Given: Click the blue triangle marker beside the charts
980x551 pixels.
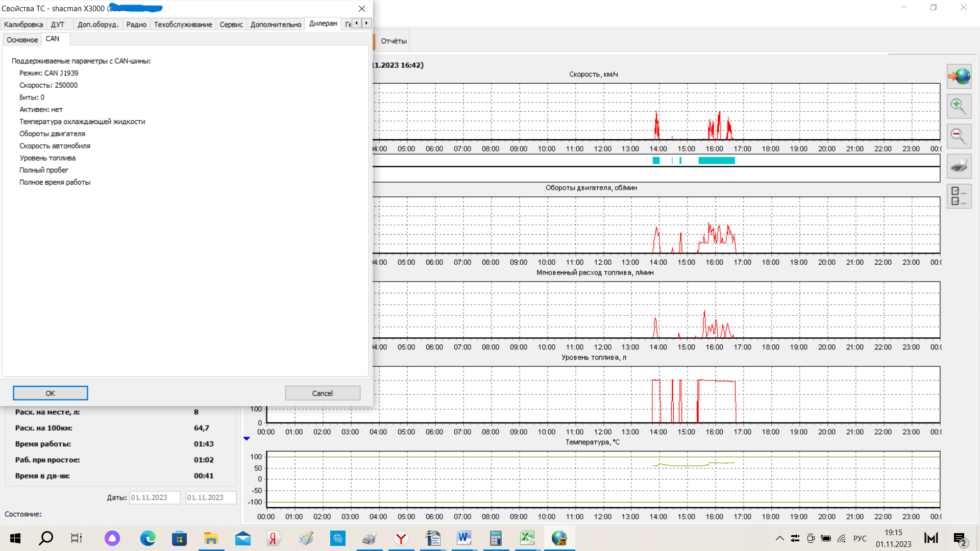Looking at the screenshot, I should pyautogui.click(x=247, y=439).
